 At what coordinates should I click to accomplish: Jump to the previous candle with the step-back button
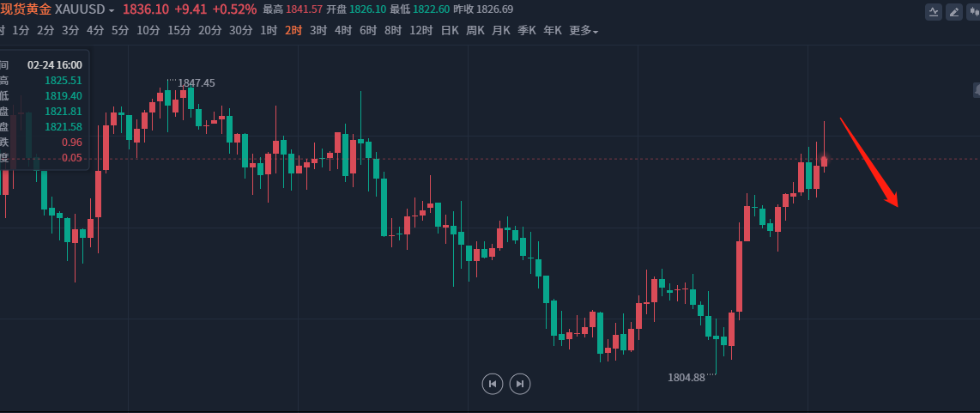[x=493, y=384]
